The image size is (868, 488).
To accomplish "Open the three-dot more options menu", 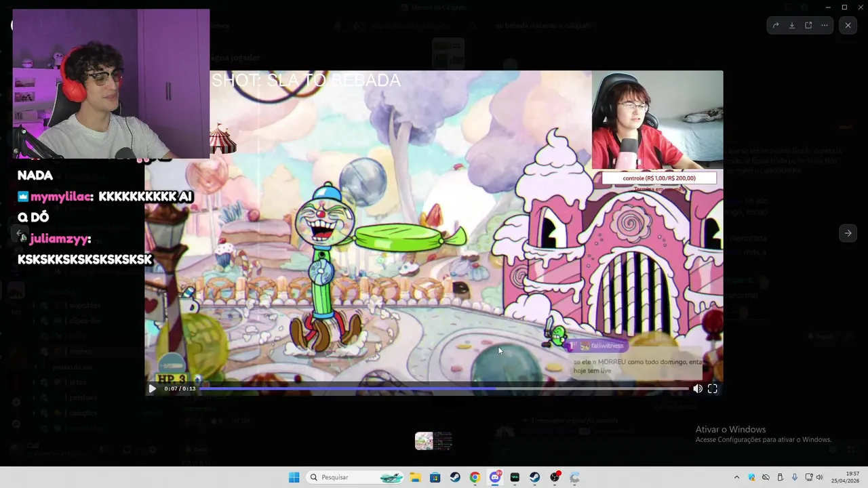I will 825,25.
